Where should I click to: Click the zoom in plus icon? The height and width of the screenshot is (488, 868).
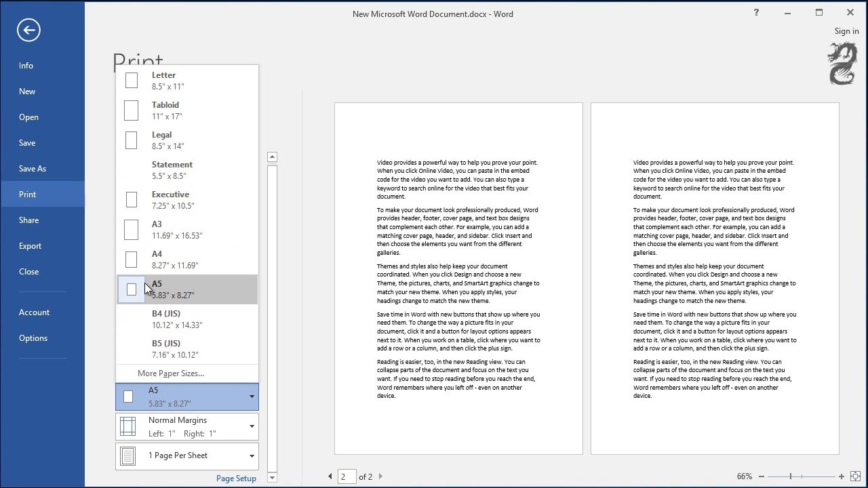point(842,476)
